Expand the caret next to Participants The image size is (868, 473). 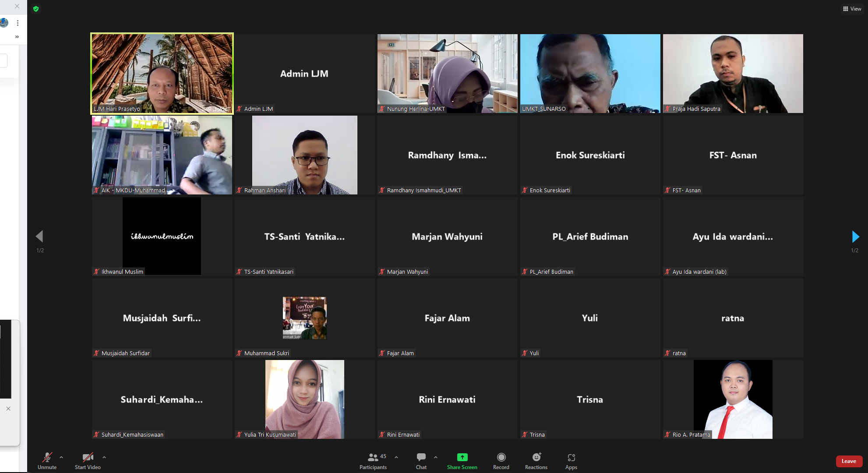coord(396,457)
